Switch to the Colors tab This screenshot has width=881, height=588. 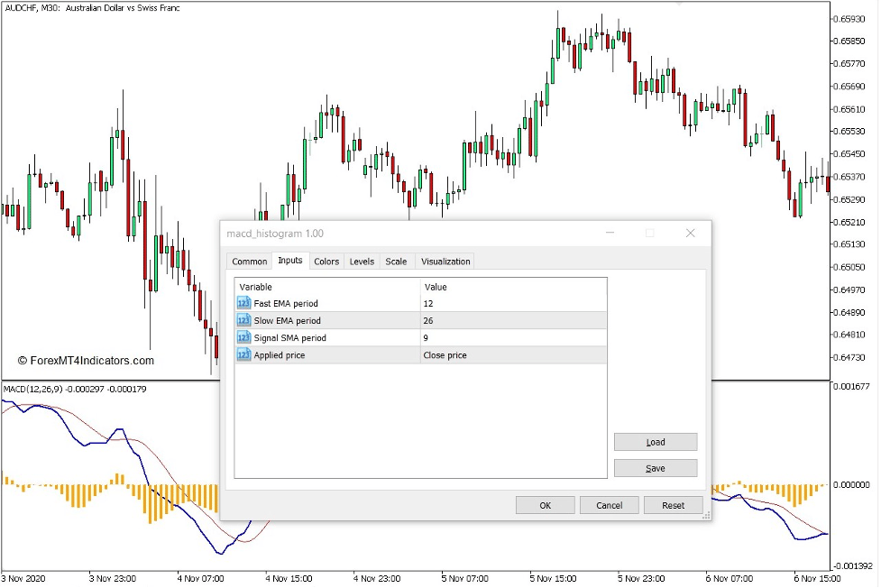[x=326, y=261]
